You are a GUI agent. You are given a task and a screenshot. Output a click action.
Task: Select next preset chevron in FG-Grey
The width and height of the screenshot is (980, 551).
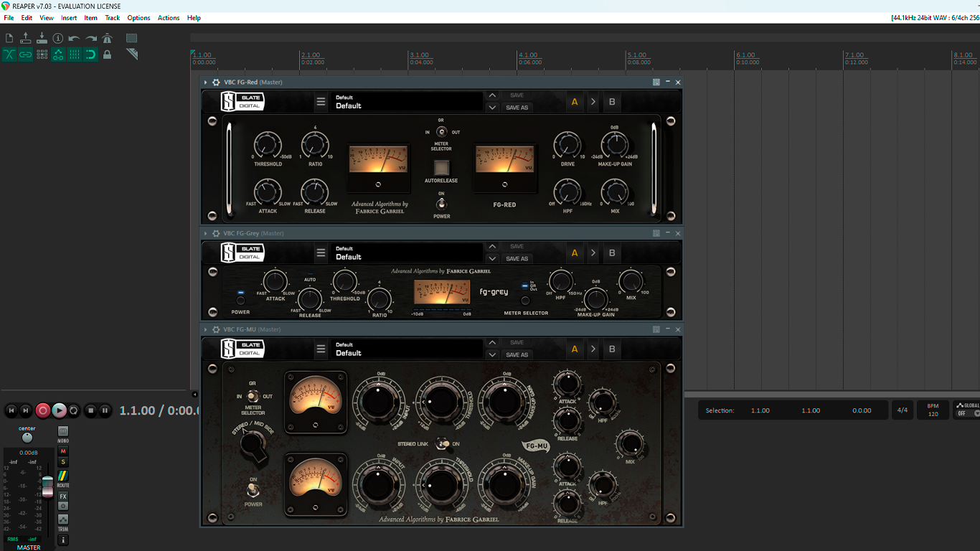[x=492, y=259]
